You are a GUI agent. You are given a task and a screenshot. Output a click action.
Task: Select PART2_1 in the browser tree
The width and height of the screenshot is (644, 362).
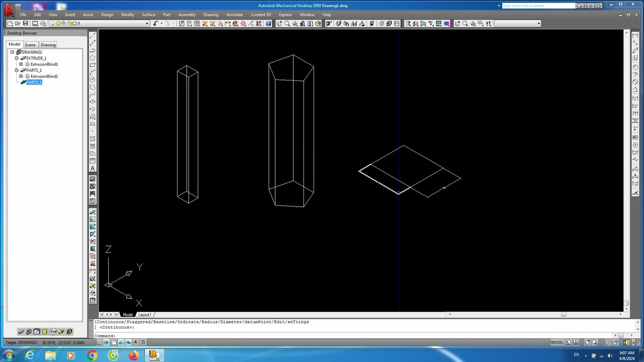pyautogui.click(x=34, y=82)
